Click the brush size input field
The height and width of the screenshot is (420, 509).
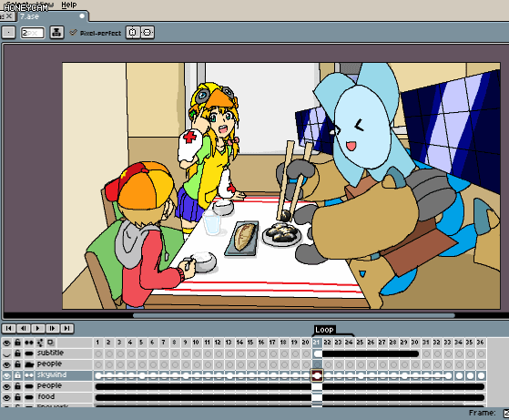tap(32, 33)
